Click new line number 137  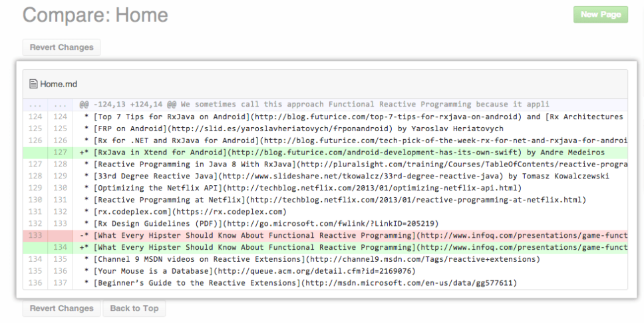pyautogui.click(x=60, y=283)
